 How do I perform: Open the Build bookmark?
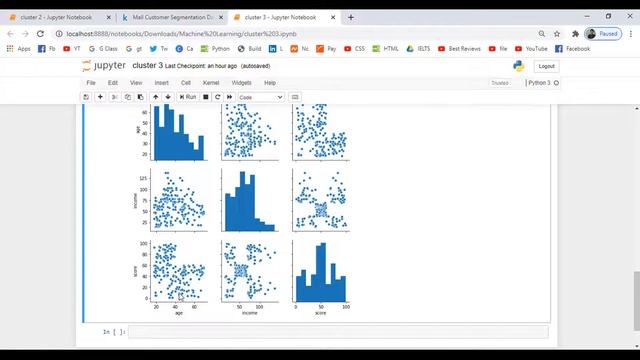click(x=249, y=49)
